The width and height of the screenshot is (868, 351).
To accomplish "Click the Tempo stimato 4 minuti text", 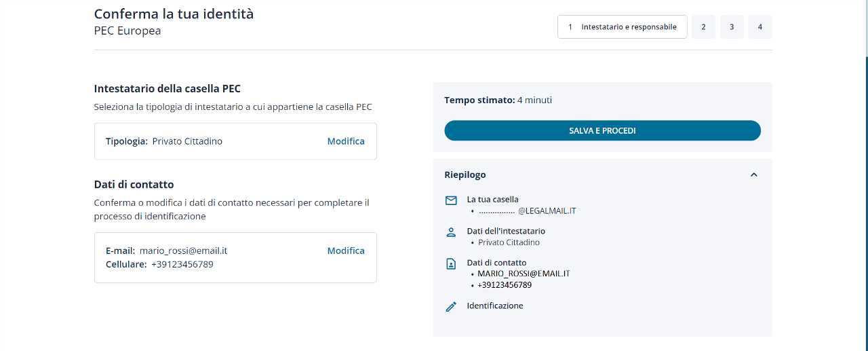I will (x=498, y=100).
